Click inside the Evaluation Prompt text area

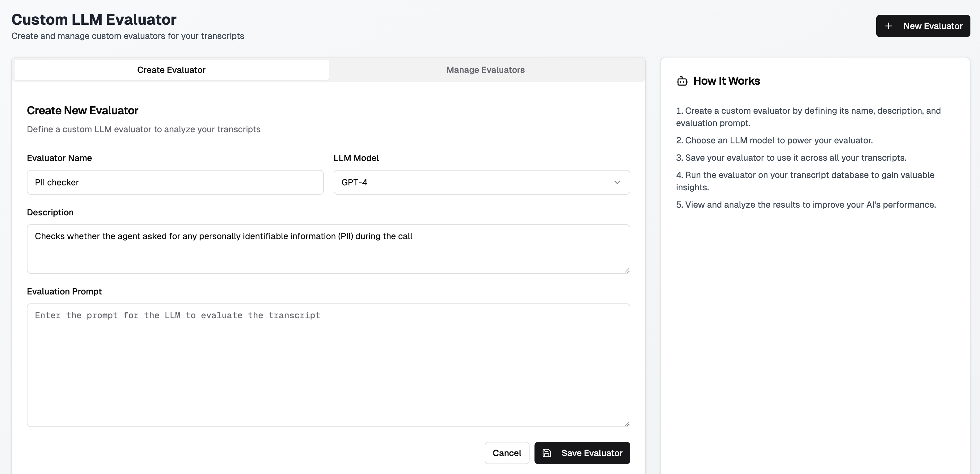coord(328,365)
